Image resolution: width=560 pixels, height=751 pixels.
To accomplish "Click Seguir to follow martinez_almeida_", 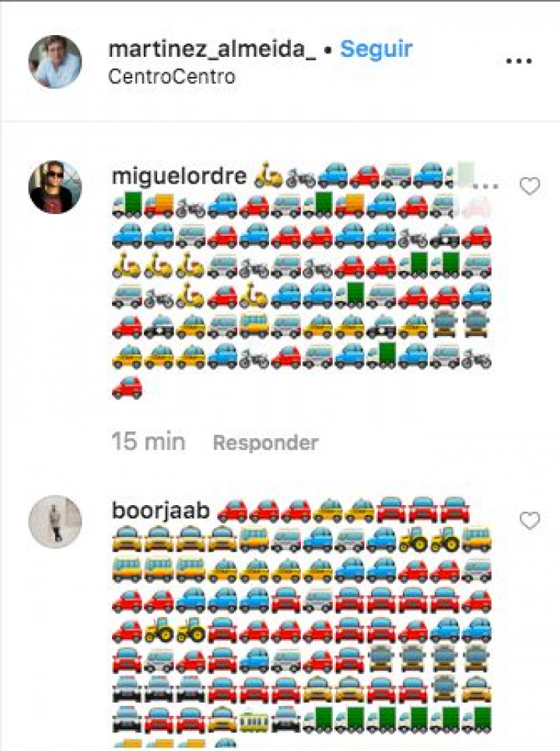I will tap(376, 49).
